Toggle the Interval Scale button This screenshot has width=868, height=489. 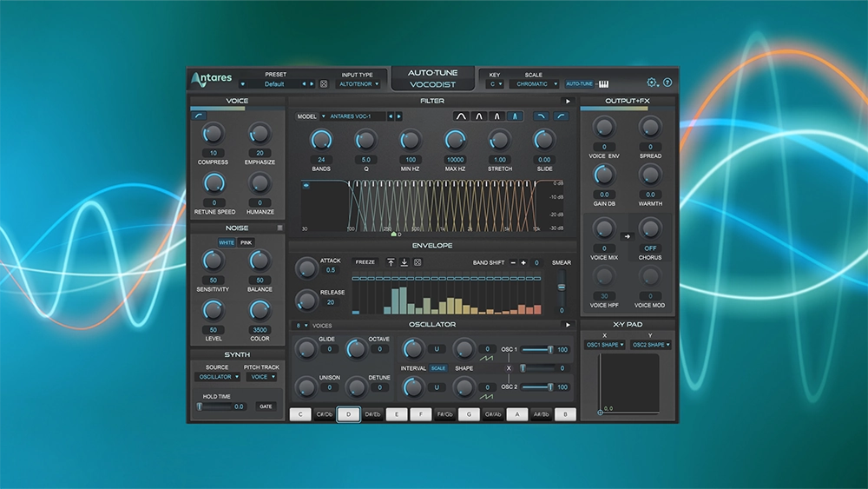(438, 368)
